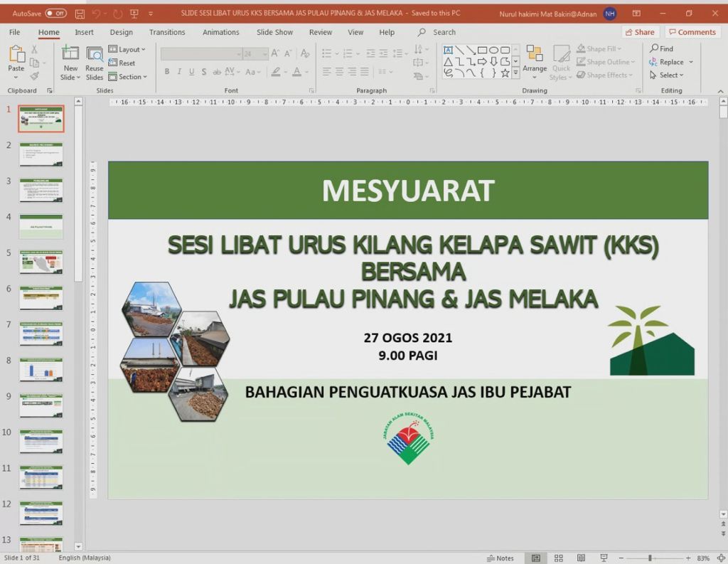Switch to Reading View
Viewport: 728px width, 564px height.
point(581,558)
